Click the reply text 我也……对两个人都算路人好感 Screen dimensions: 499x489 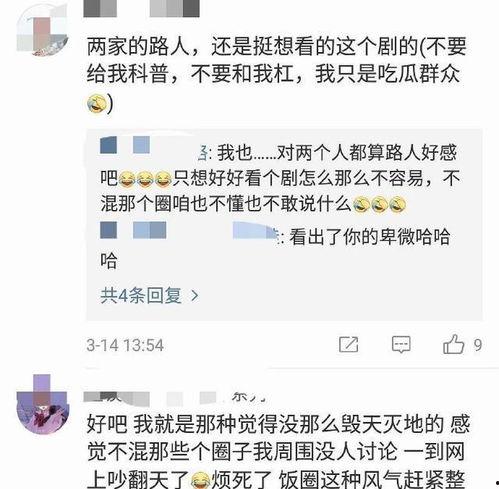click(x=337, y=153)
